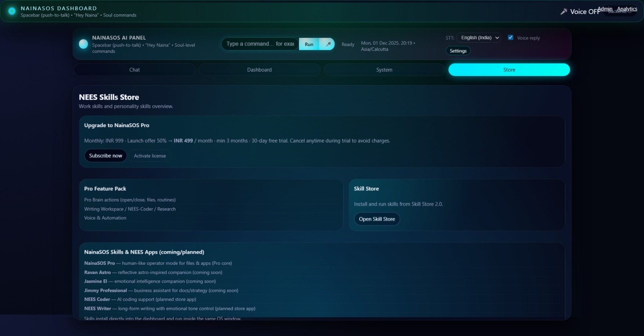This screenshot has height=336, width=644.
Task: Select the System tab
Action: (384, 70)
